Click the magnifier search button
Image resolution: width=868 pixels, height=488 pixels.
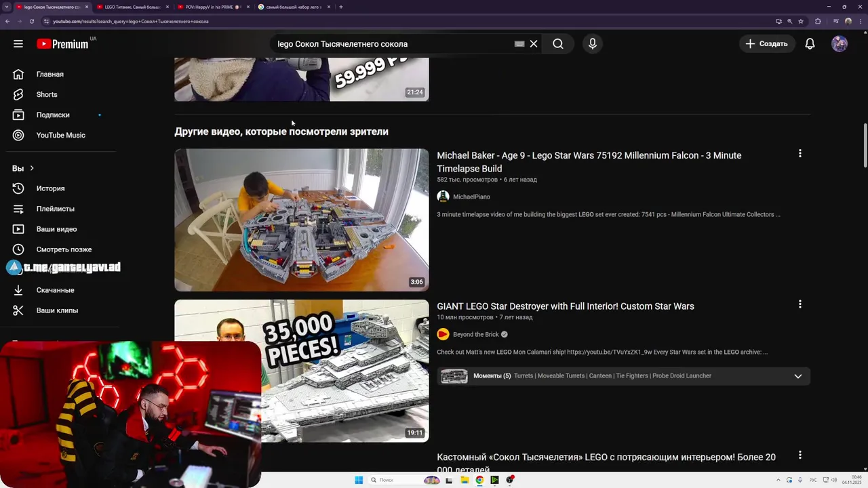coord(558,44)
